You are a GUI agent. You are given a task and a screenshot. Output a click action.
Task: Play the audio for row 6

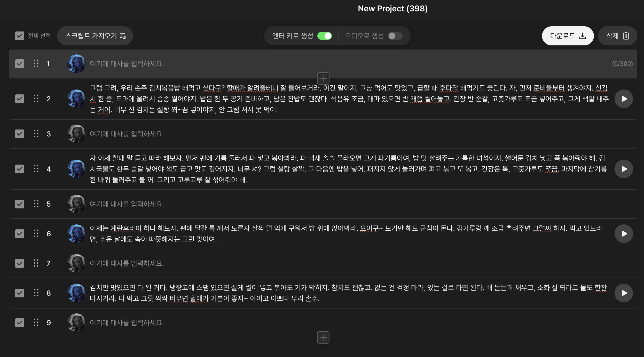624,234
